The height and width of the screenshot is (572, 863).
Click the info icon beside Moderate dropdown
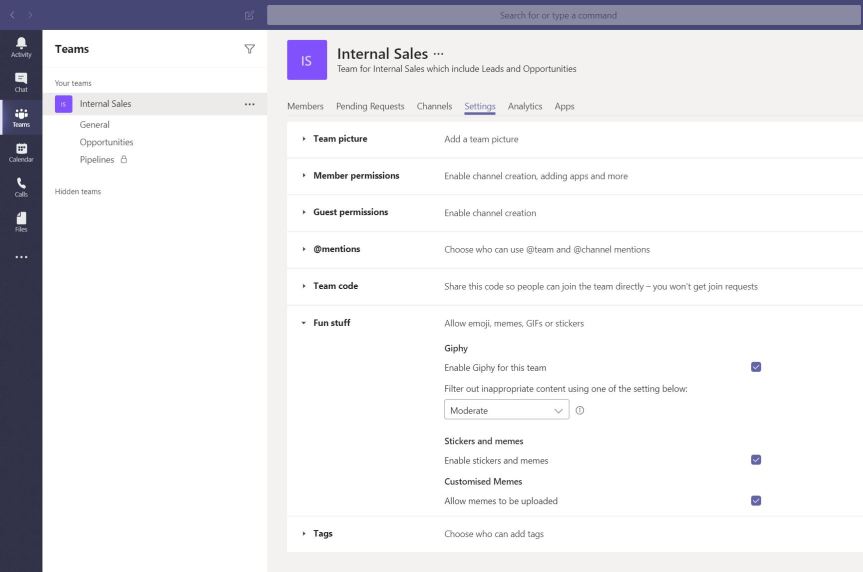pyautogui.click(x=580, y=410)
